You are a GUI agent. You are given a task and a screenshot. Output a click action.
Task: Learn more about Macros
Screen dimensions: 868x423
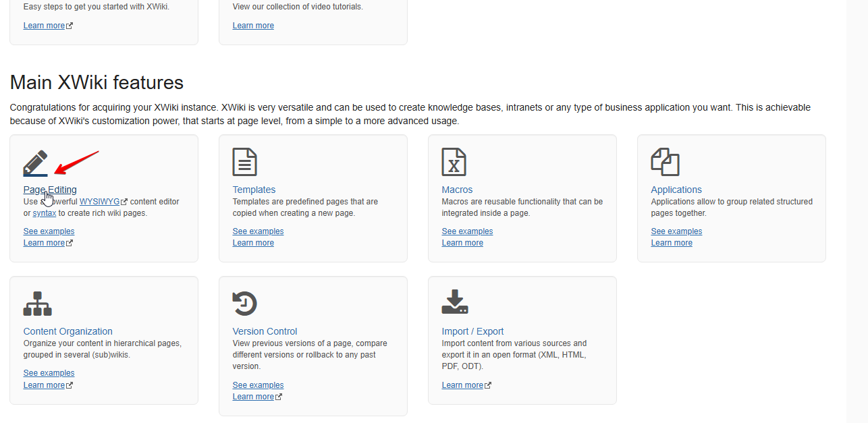point(462,243)
